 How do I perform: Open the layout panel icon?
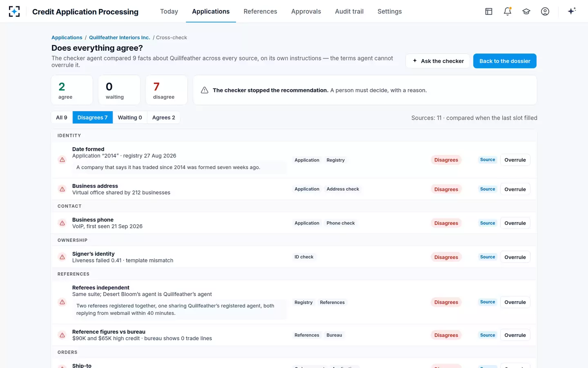[x=489, y=11]
